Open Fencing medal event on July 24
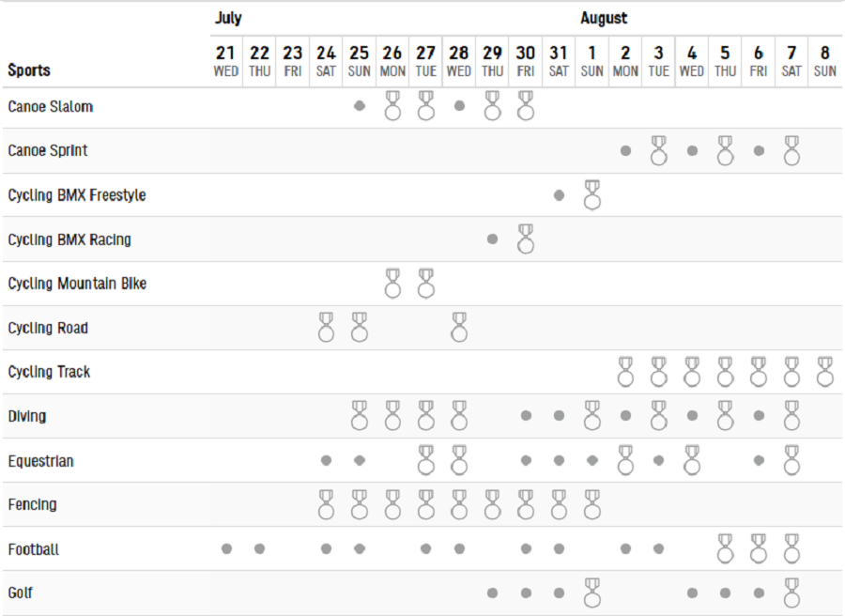Viewport: 845px width, 616px height. [x=326, y=504]
